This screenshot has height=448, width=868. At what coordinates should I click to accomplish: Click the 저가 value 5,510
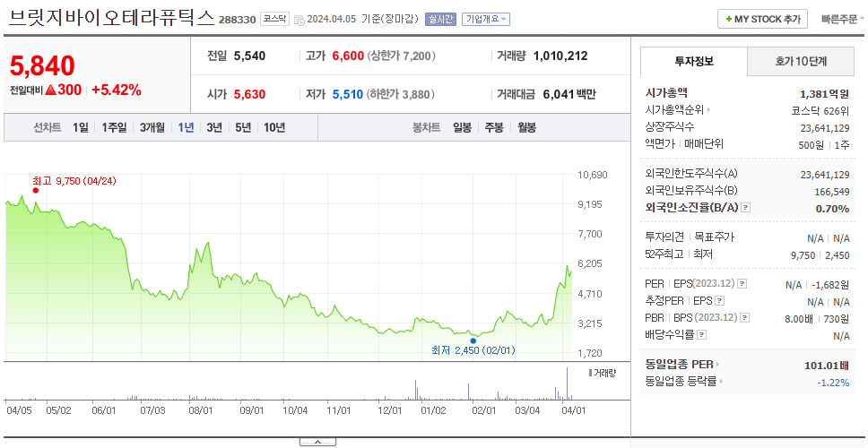348,95
